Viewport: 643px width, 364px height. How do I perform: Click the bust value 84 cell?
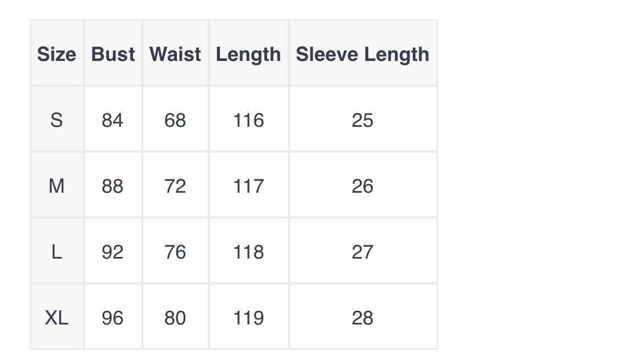pos(113,120)
